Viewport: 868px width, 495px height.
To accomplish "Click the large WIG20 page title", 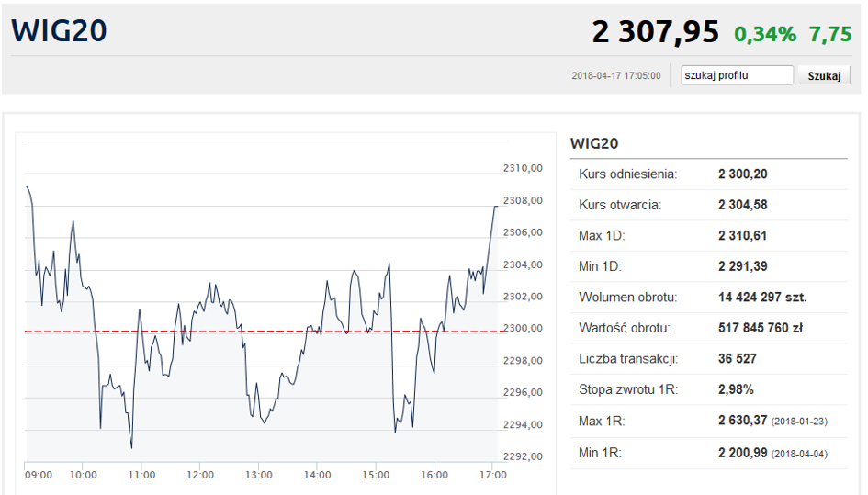I will pyautogui.click(x=60, y=30).
